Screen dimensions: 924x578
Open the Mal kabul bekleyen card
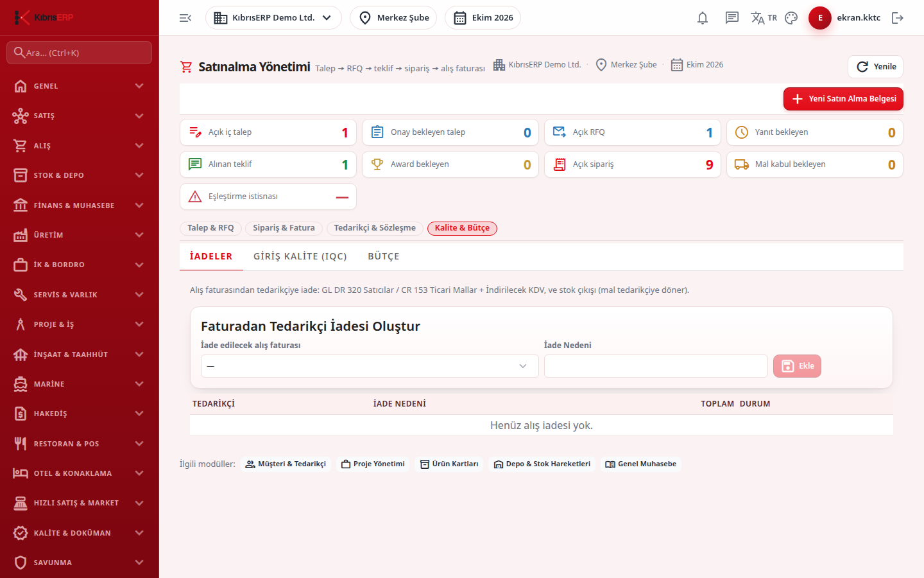point(815,164)
